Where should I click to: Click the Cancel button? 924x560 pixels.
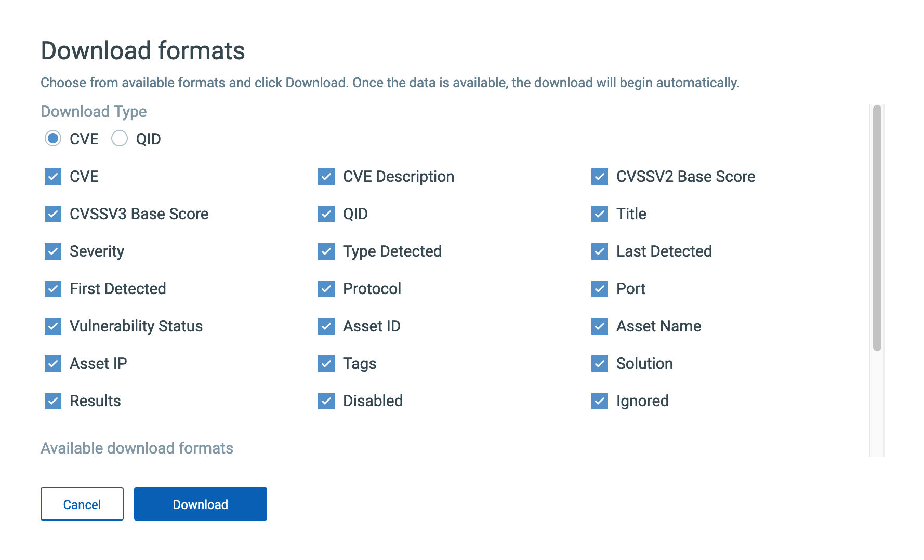point(82,504)
